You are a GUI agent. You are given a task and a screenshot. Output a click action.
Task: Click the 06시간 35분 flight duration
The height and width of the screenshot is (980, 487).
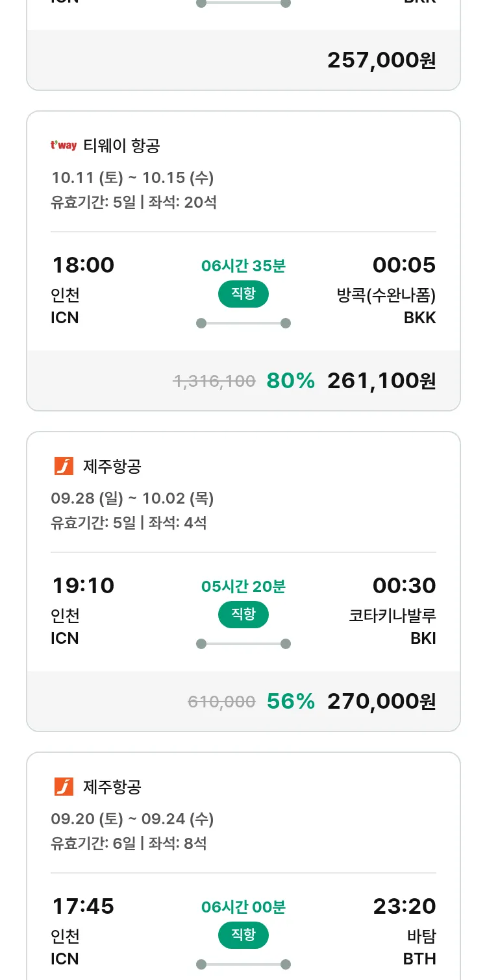(243, 265)
